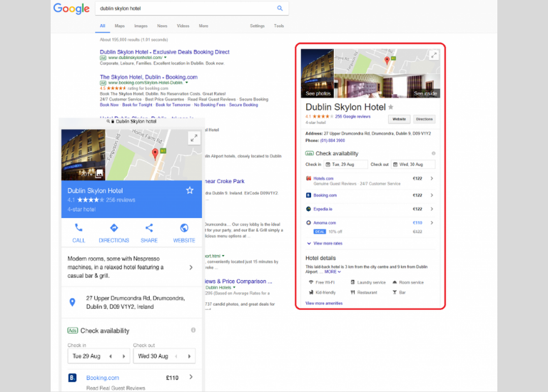The height and width of the screenshot is (392, 548).
Task: Click Secure Booking sitelink
Action: click(x=243, y=105)
